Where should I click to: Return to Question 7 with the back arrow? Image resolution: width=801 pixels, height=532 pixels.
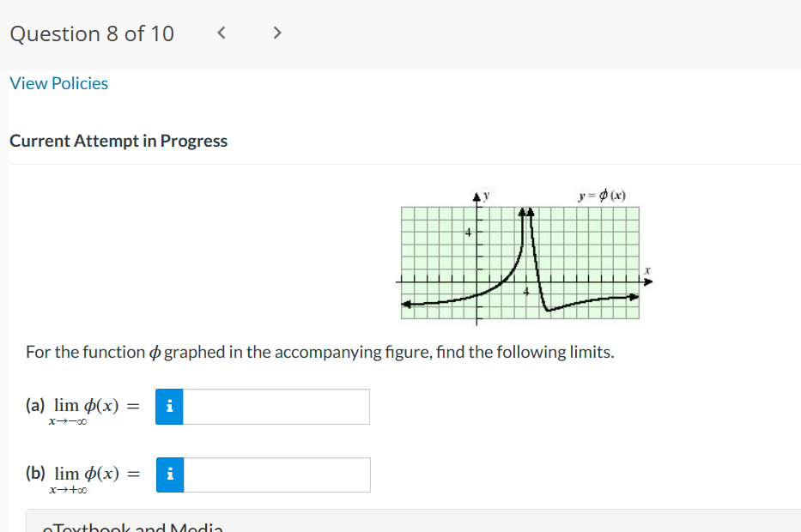coord(221,33)
